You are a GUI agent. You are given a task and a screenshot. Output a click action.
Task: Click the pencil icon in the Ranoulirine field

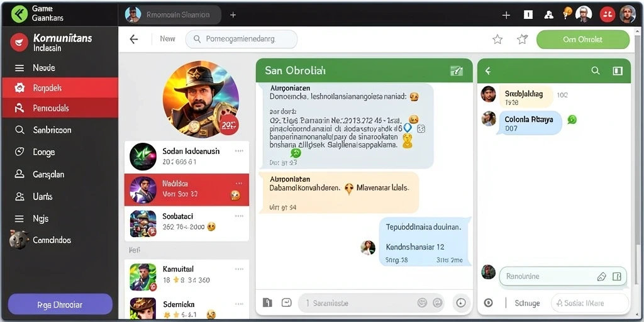coord(601,277)
